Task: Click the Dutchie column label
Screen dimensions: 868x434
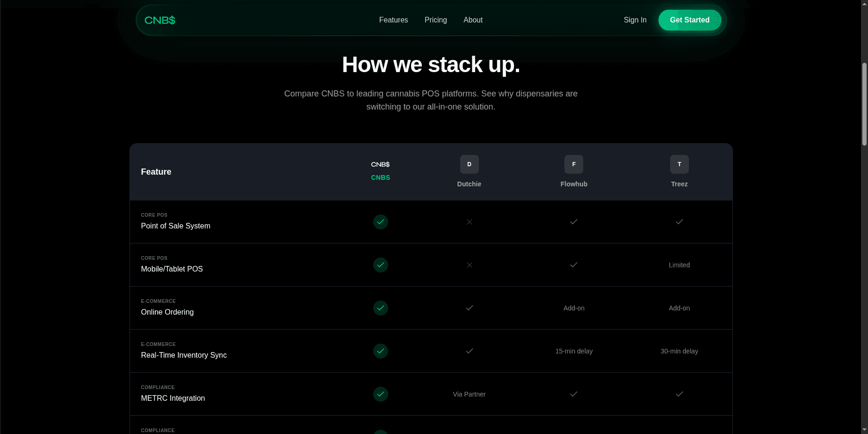Action: 469,184
